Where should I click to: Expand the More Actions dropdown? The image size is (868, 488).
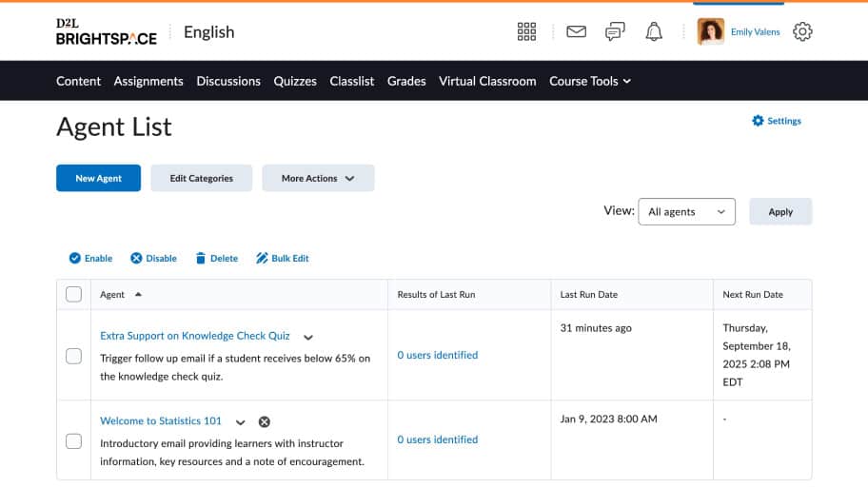point(318,178)
